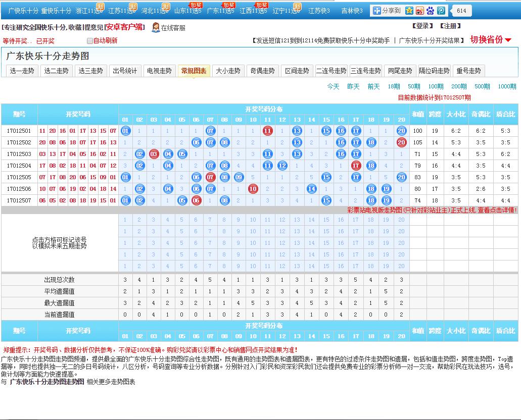Click red ball 20 in row 17012502

coord(401,142)
